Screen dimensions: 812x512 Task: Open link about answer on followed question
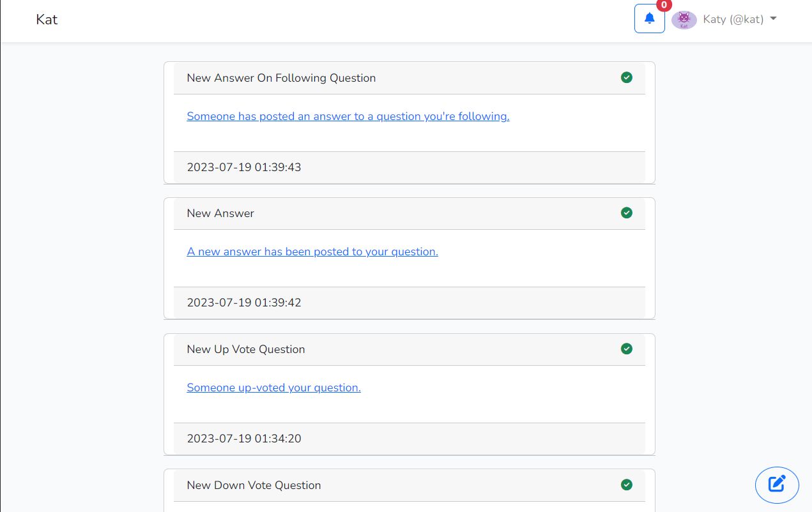coord(348,116)
